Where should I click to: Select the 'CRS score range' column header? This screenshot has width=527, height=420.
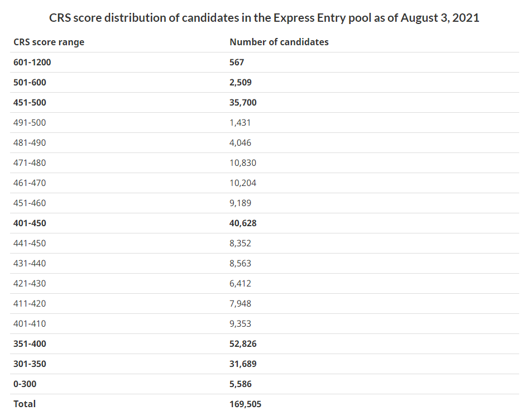tap(49, 42)
